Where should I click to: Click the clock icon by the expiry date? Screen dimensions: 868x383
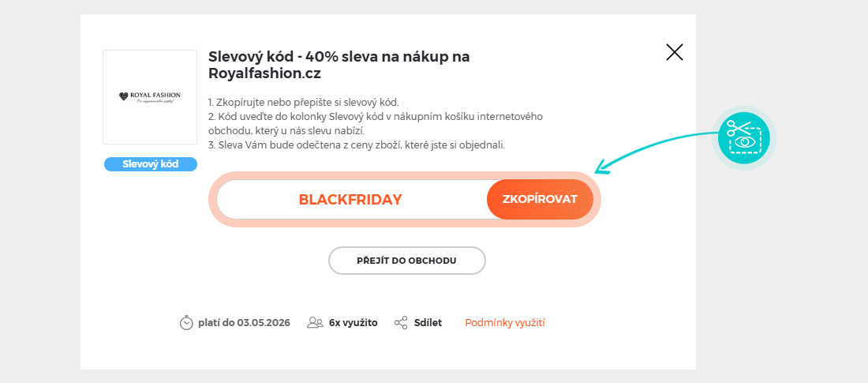point(186,322)
